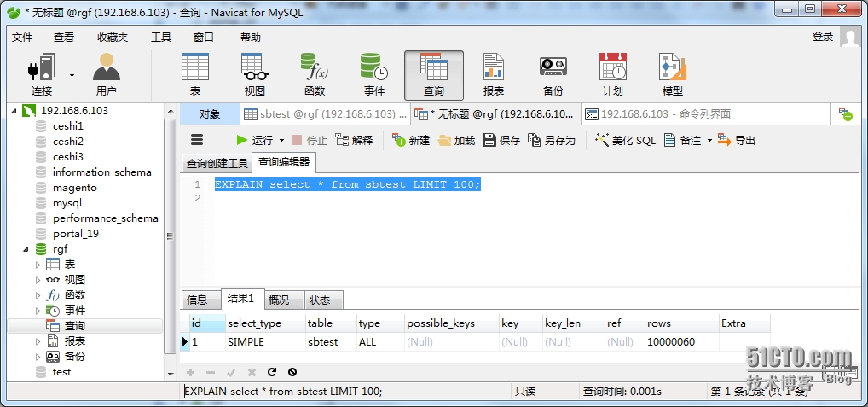This screenshot has width=868, height=407.
Task: Expand the 表 (Tables) node under rgf
Action: (38, 265)
